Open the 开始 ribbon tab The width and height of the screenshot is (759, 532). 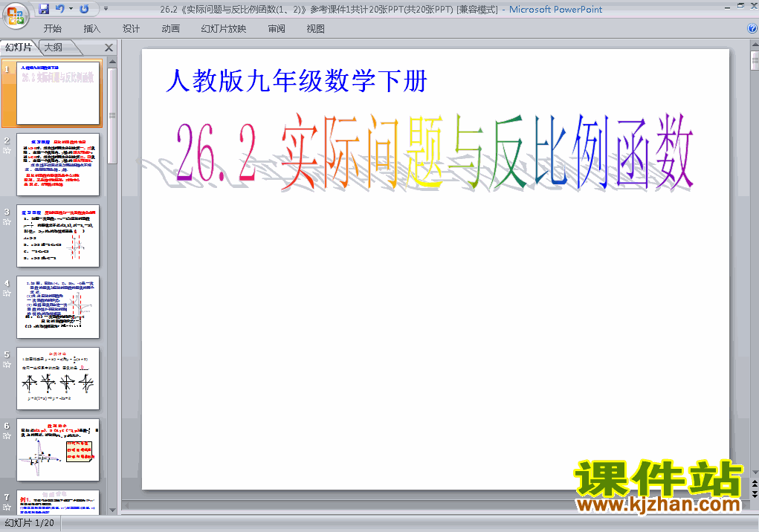click(x=52, y=29)
